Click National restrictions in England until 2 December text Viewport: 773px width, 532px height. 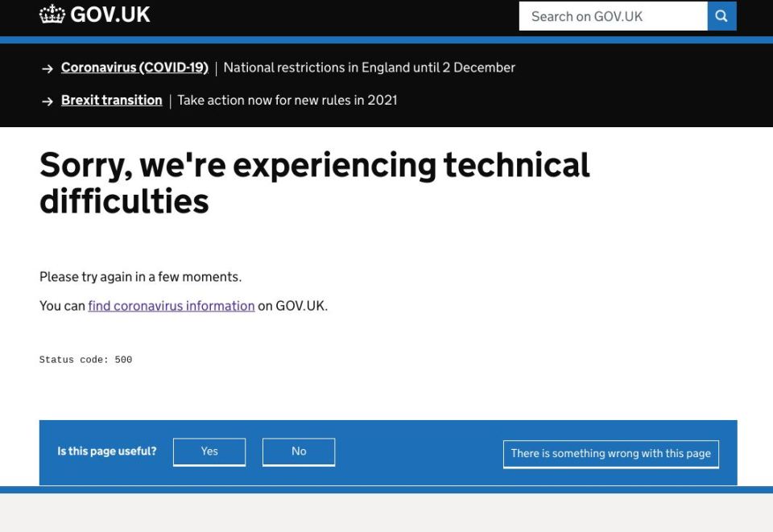(370, 68)
